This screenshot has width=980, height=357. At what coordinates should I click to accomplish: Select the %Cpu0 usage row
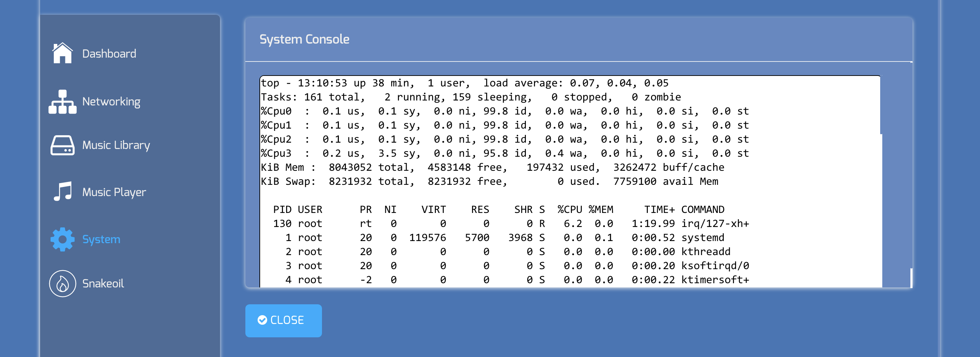click(505, 111)
